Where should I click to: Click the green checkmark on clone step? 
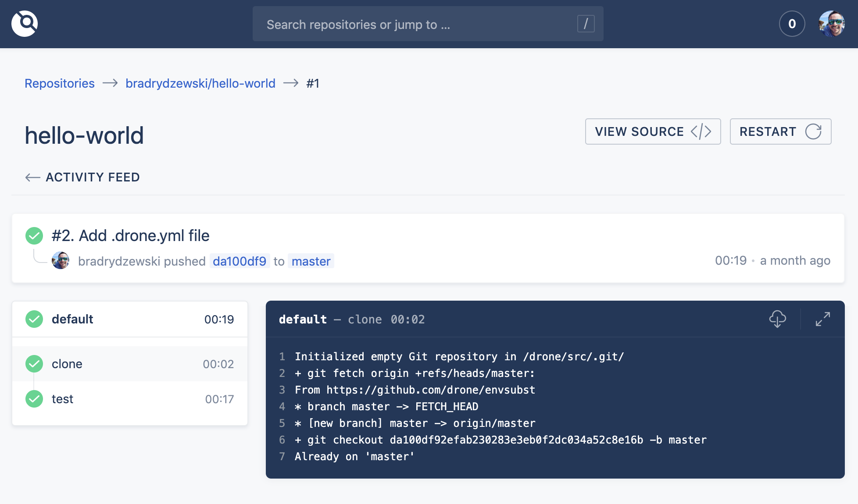coord(34,364)
